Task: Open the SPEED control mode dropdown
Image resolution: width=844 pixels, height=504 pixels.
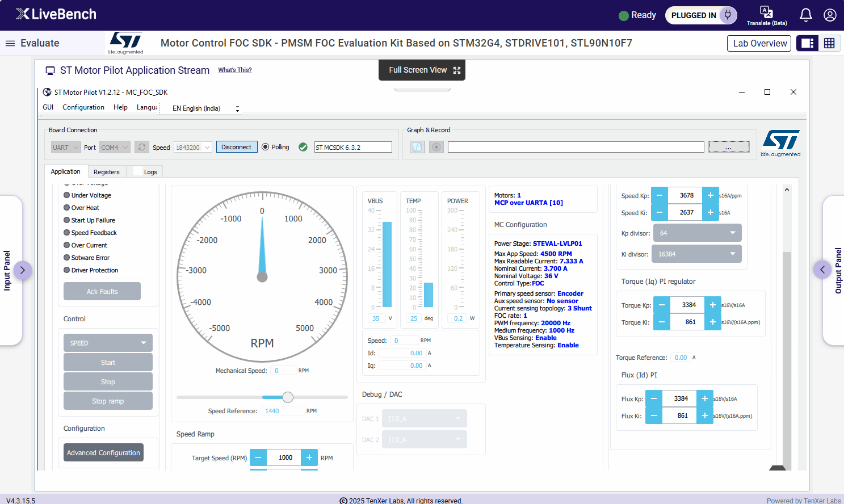Action: (108, 343)
